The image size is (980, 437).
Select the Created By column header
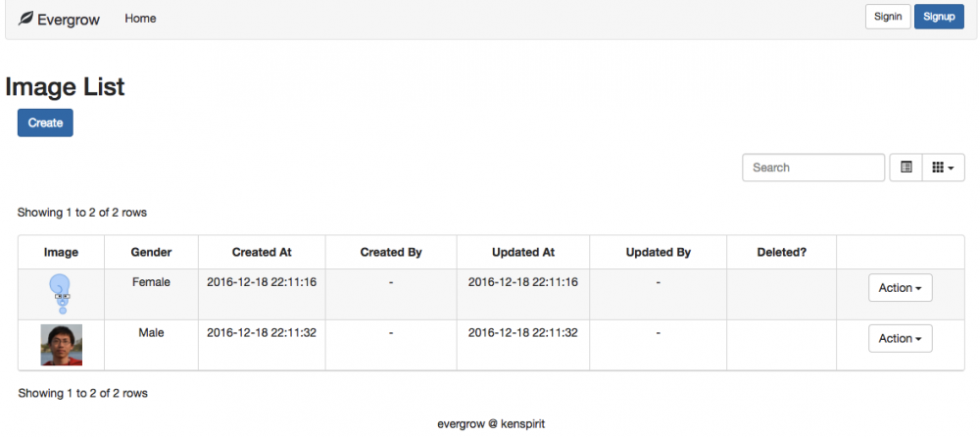(391, 252)
